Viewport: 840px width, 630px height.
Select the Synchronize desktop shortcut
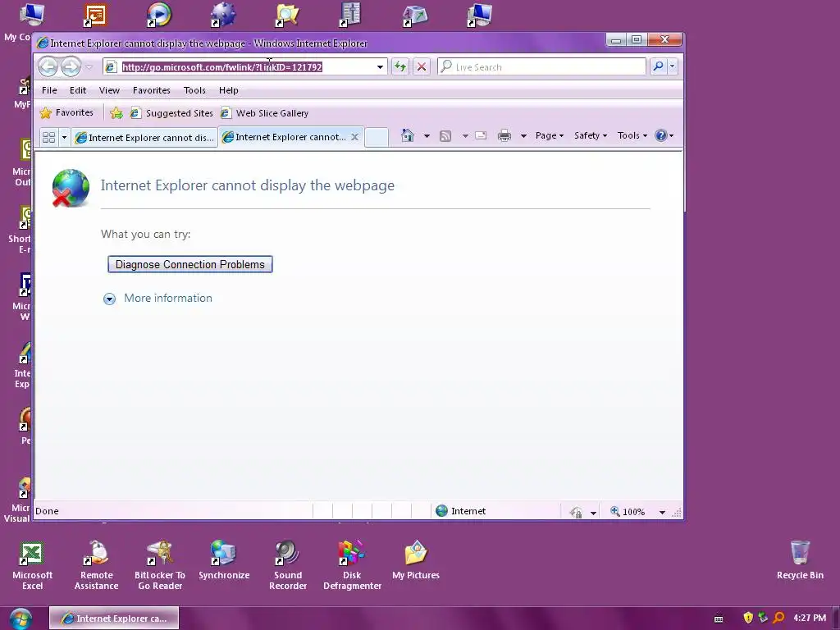(x=224, y=560)
